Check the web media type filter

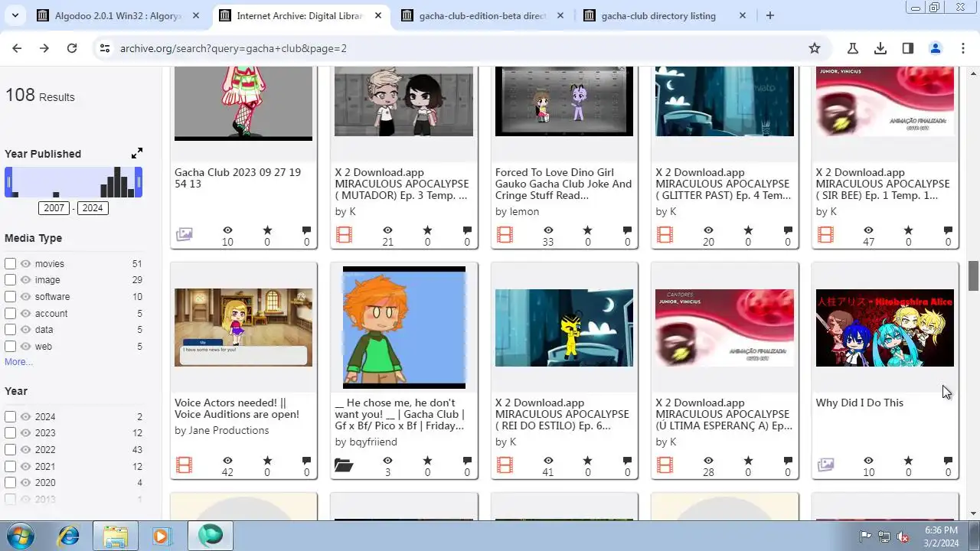(x=10, y=347)
